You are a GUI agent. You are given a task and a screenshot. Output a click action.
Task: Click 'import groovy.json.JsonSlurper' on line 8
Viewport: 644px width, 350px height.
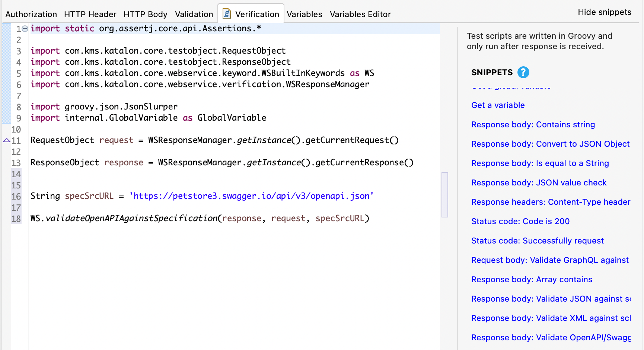(104, 106)
